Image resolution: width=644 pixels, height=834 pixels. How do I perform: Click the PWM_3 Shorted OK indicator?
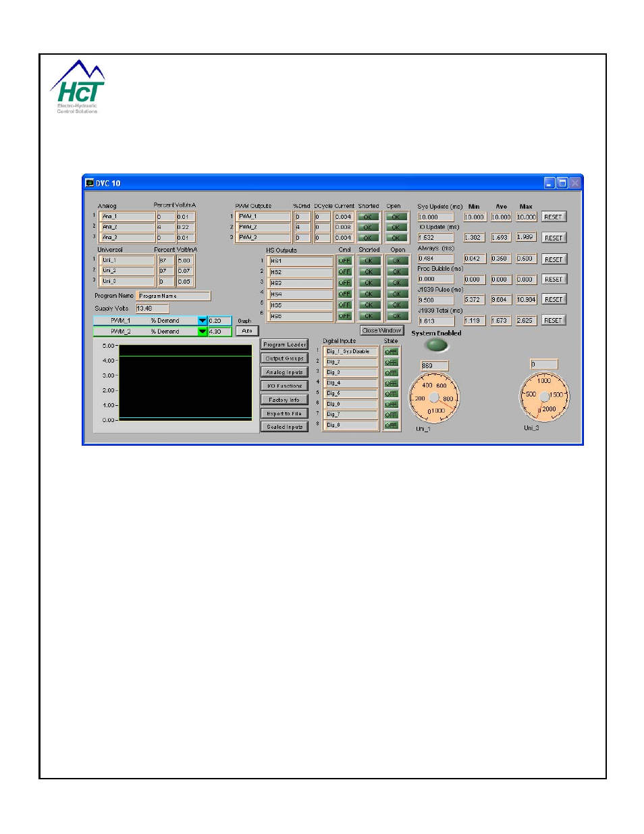(368, 238)
